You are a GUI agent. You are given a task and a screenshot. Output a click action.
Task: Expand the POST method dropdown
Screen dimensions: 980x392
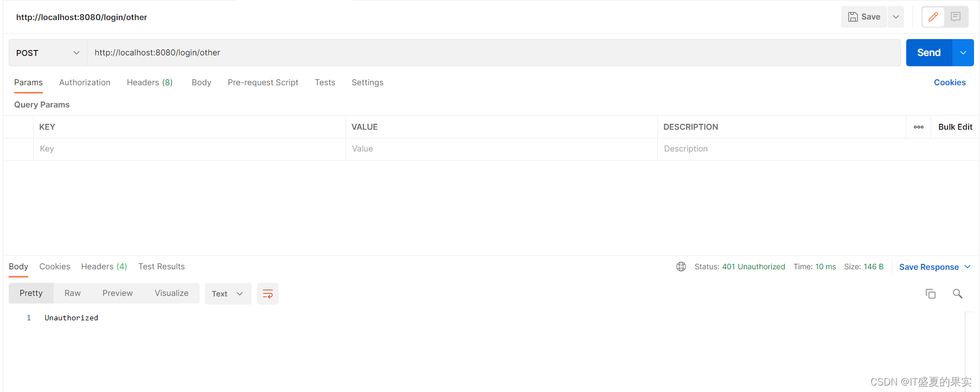point(48,53)
